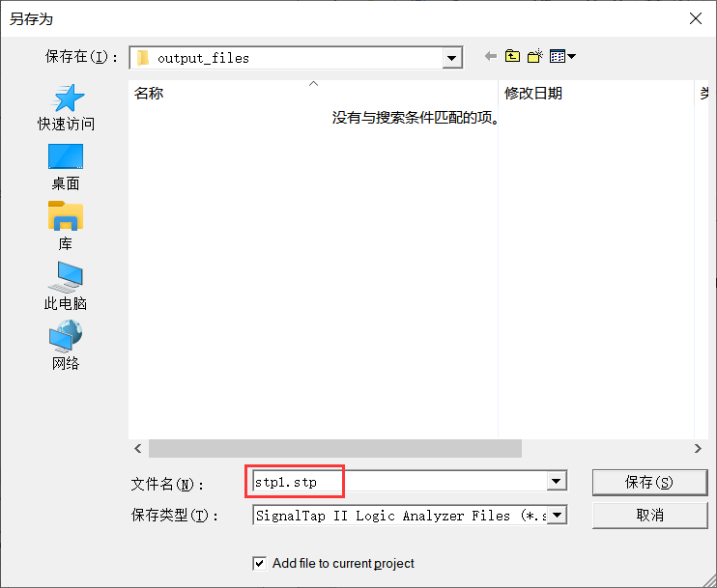Screen dimensions: 717x588
Task: Browse the 网络 network location
Action: [66, 346]
